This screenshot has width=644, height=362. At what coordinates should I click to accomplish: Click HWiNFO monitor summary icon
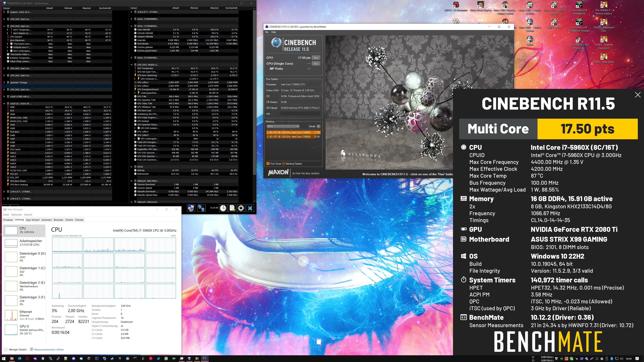tap(191, 208)
